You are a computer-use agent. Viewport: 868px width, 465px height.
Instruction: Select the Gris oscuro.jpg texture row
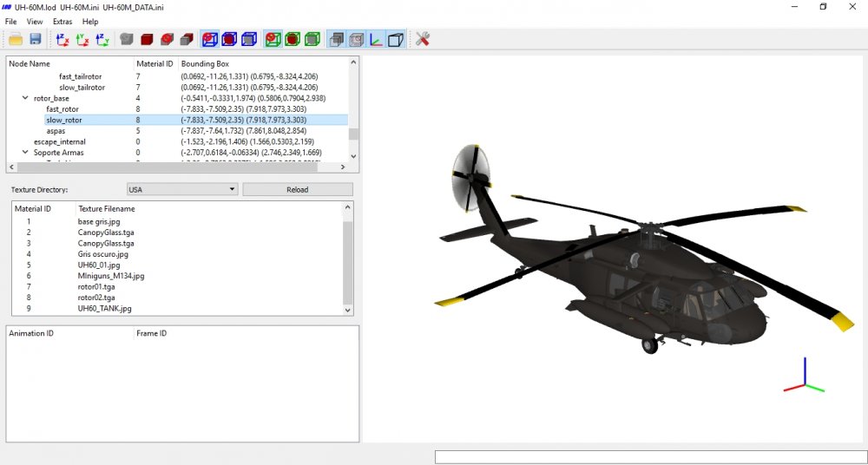pyautogui.click(x=177, y=254)
